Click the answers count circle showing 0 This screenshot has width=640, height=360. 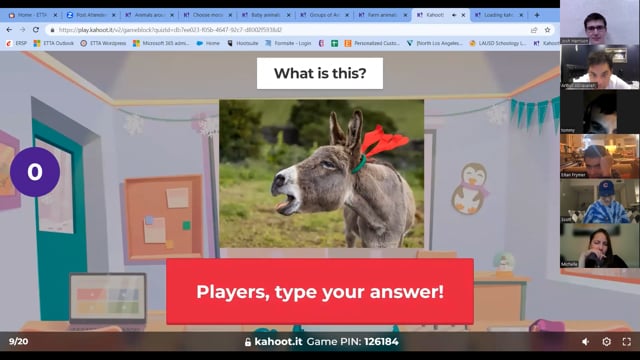(x=35, y=172)
